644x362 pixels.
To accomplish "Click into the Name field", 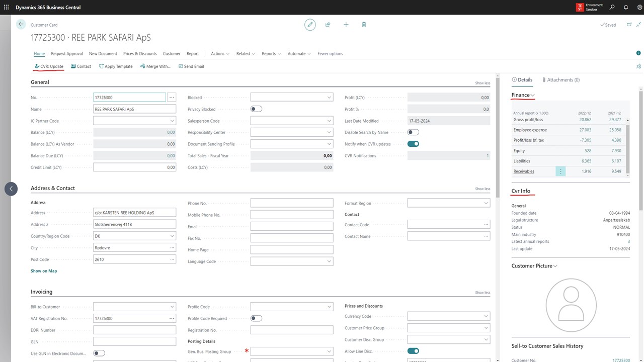I will [135, 109].
